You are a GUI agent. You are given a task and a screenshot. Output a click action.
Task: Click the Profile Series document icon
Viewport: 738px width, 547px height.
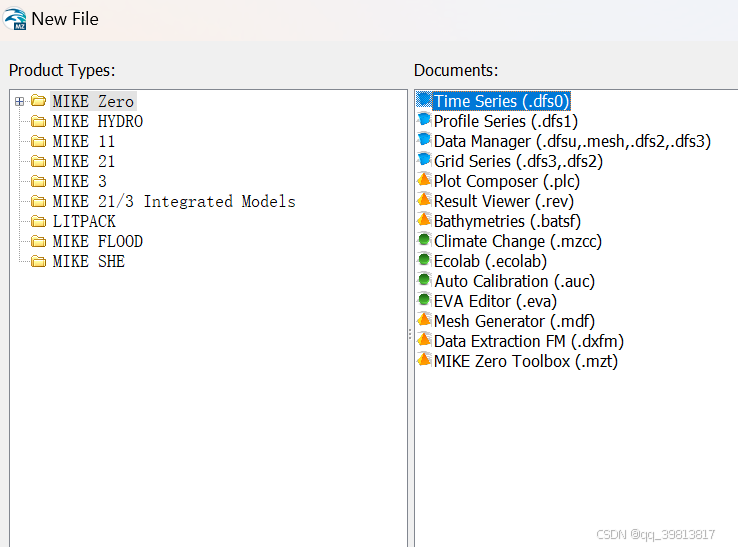[424, 120]
